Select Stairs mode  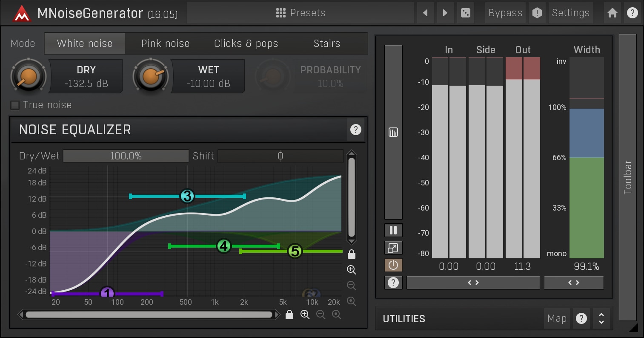click(326, 43)
